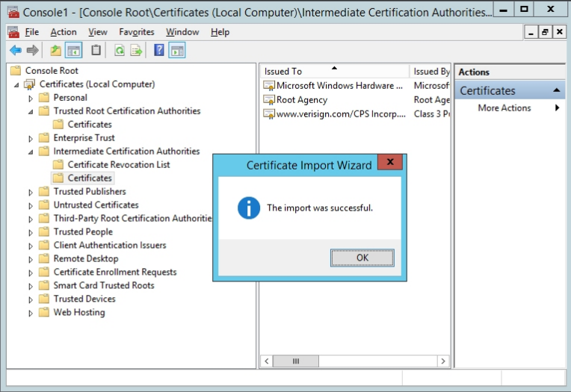
Task: Toggle the Show/Hide Console Tree button
Action: tap(73, 51)
